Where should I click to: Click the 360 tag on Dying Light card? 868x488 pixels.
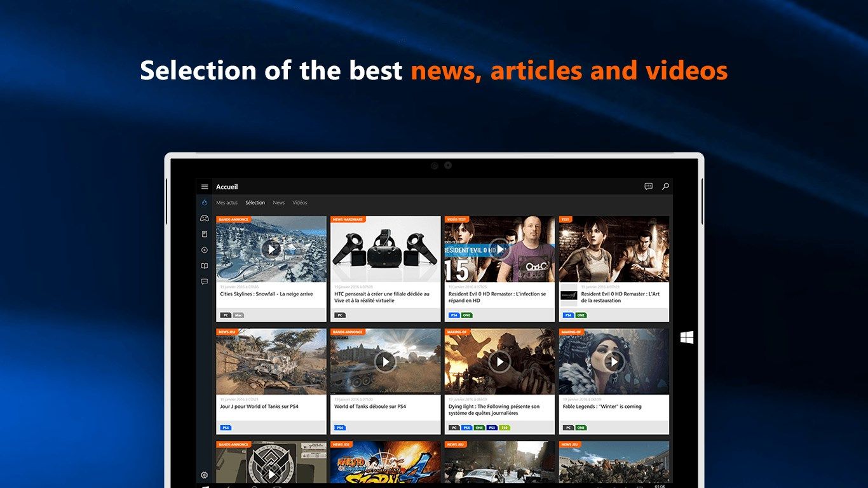coord(505,428)
